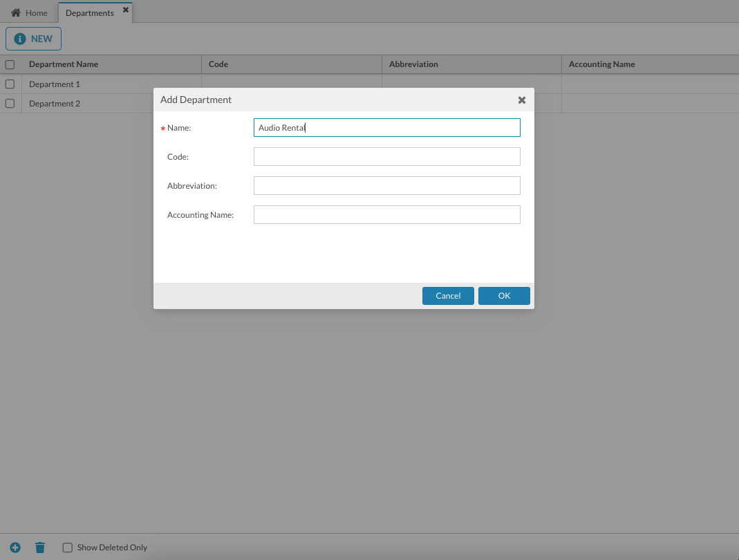Viewport: 739px width, 560px height.
Task: Click the blue plus icon at bottom toolbar
Action: 15,547
